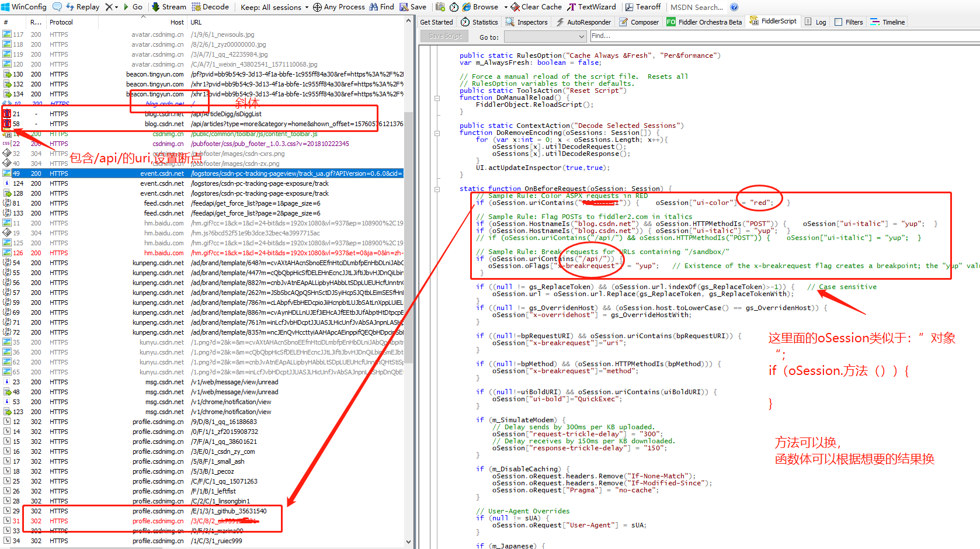Click the Save Script button
Viewport: 980px width, 549px height.
[443, 36]
